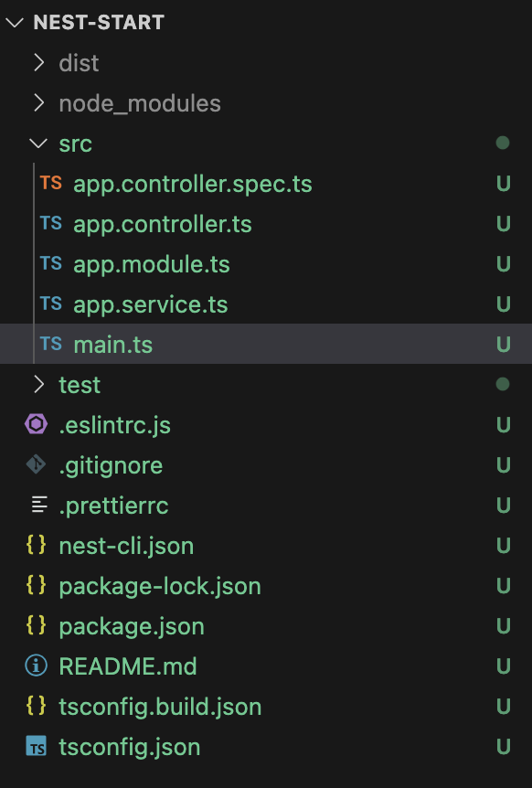532x788 pixels.
Task: Select the main.ts file
Action: [266, 345]
